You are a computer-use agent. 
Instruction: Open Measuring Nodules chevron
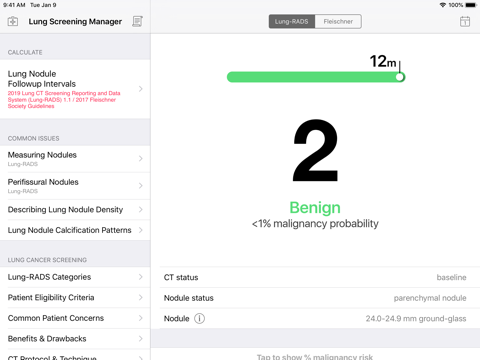pos(141,159)
